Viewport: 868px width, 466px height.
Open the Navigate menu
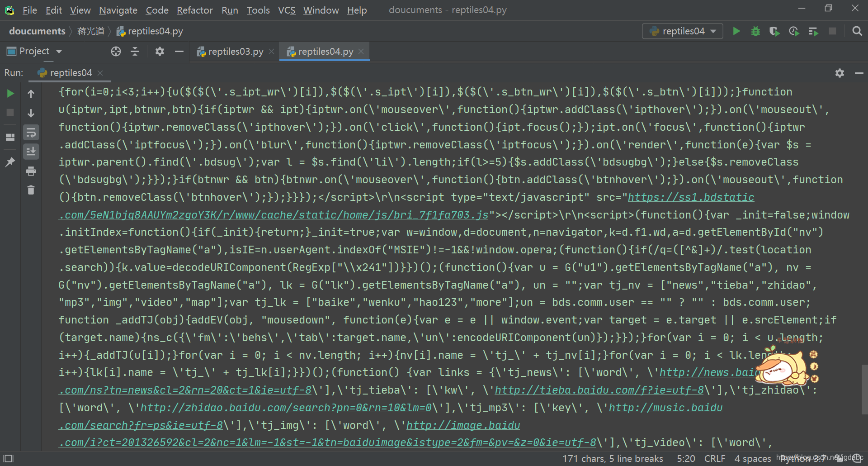(x=118, y=10)
